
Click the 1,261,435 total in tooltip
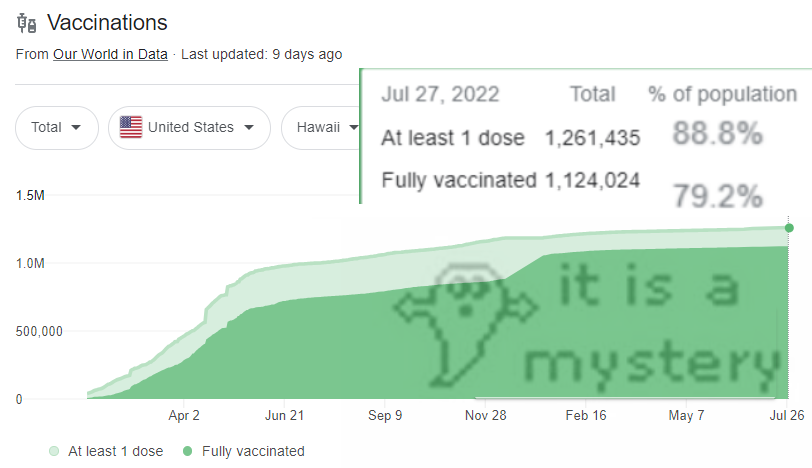[592, 138]
